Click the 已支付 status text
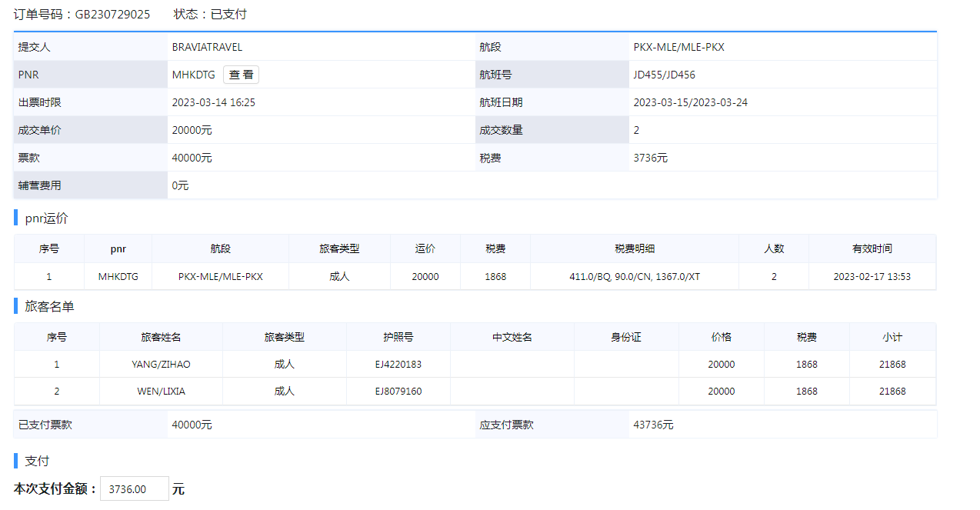 [228, 15]
